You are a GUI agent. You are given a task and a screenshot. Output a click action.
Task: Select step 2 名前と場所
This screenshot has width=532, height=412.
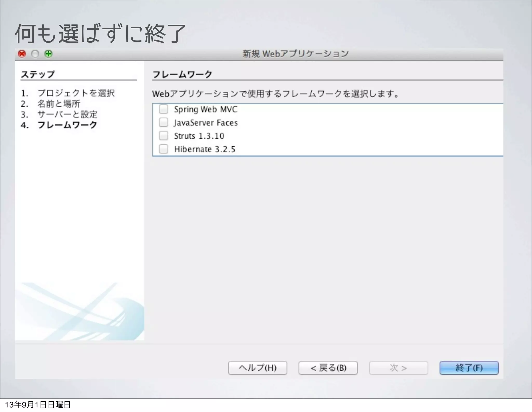coord(59,104)
